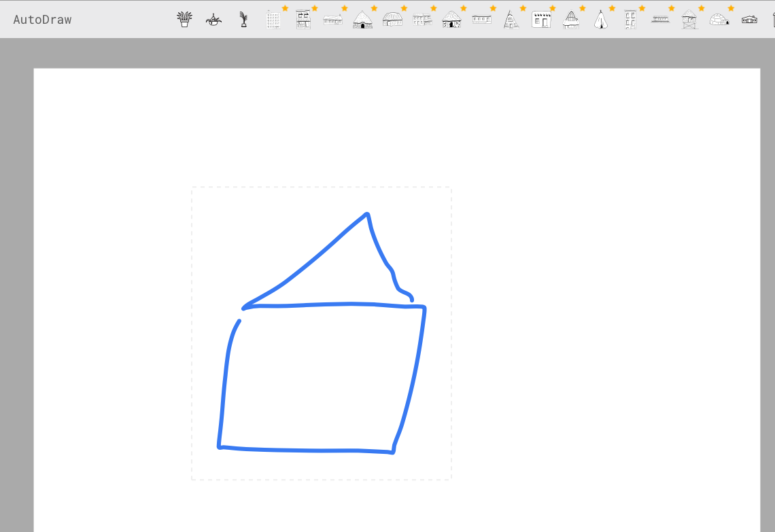Choose the two-story shop building icon

[303, 19]
